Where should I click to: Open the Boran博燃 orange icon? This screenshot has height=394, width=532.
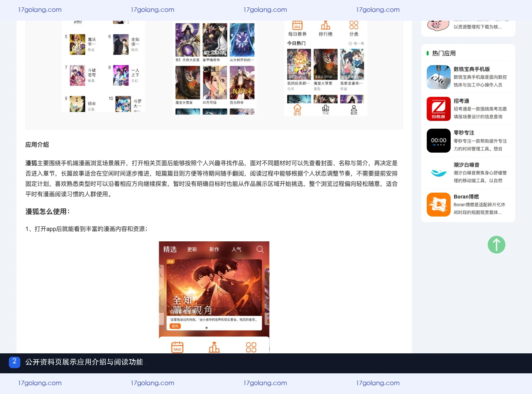(x=439, y=204)
